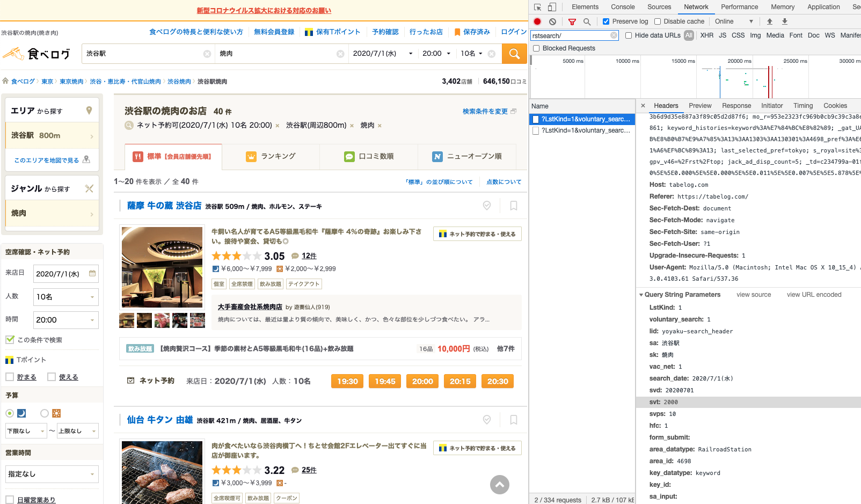This screenshot has height=504, width=861.
Task: Open sidebar 時間 dropdown
Action: click(66, 320)
